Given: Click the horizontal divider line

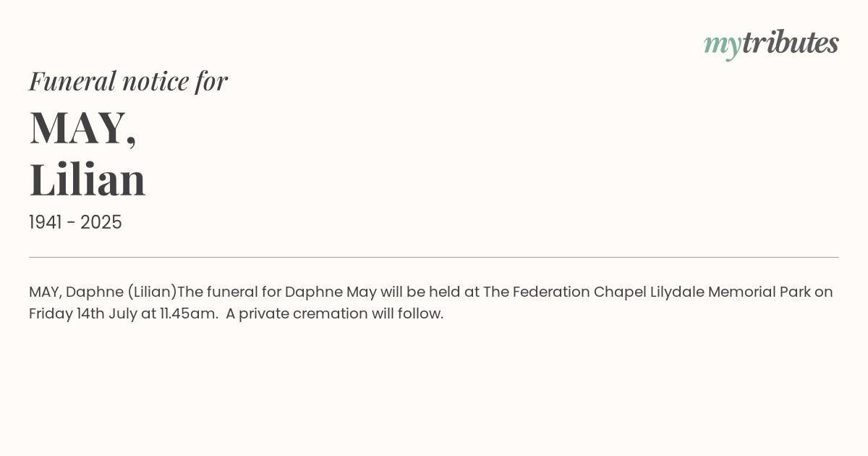Looking at the screenshot, I should (434, 257).
